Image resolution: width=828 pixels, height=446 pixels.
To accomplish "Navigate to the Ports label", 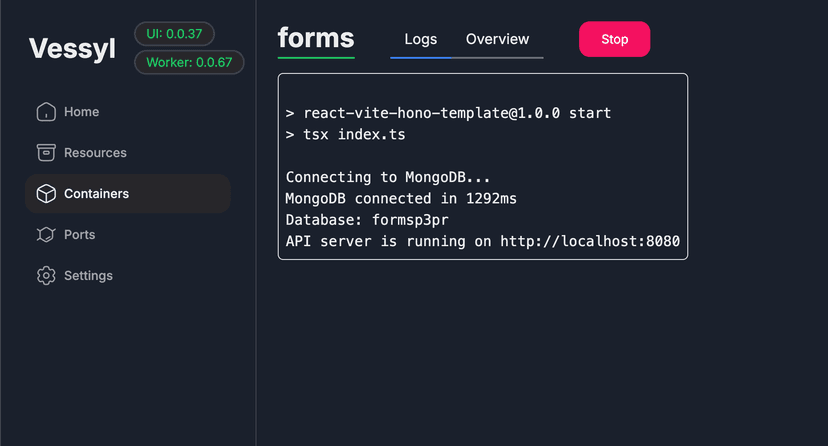I will coord(80,235).
